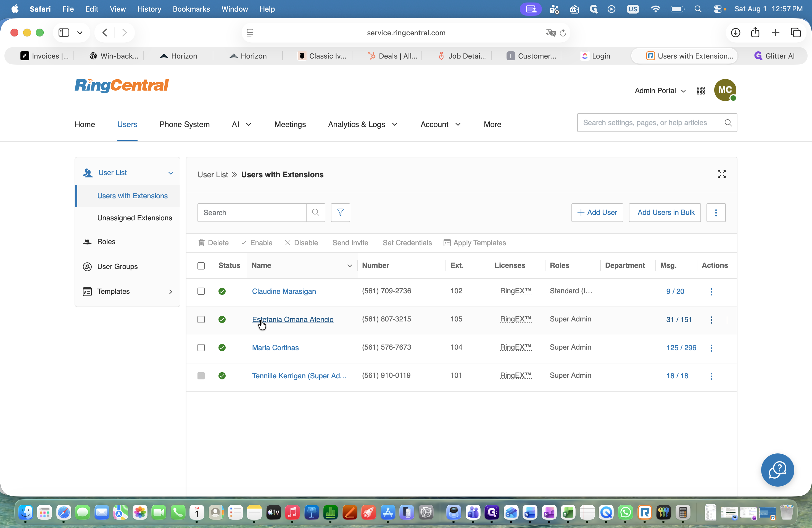Open the More navigation menu
Screen dimensions: 812x528
click(x=492, y=125)
